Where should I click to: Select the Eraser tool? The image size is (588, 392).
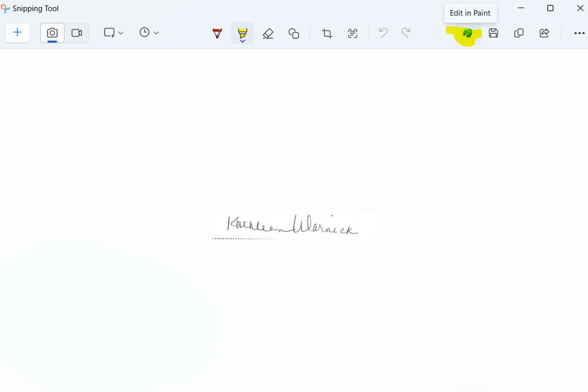coord(268,33)
